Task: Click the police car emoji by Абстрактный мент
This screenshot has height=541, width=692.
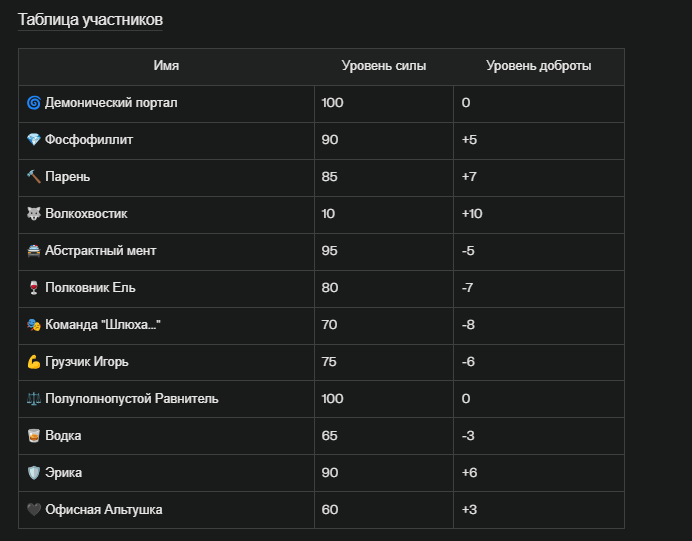Action: pyautogui.click(x=34, y=251)
